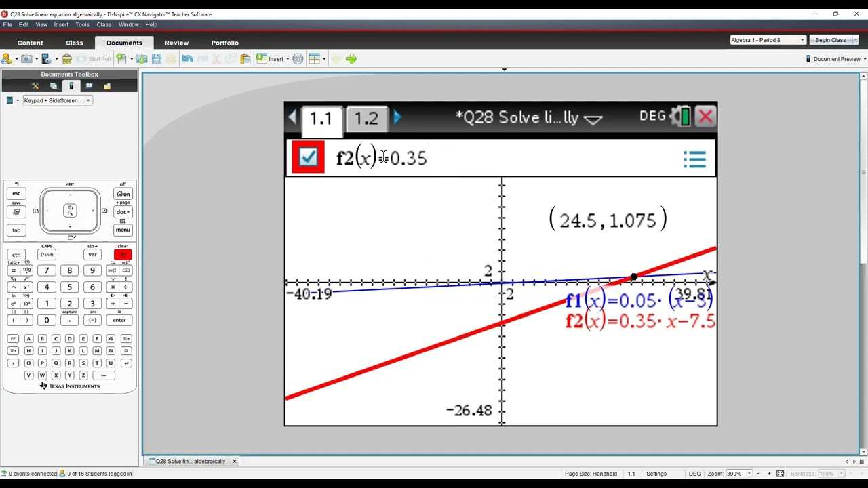Click the undo arrow icon

click(x=187, y=59)
